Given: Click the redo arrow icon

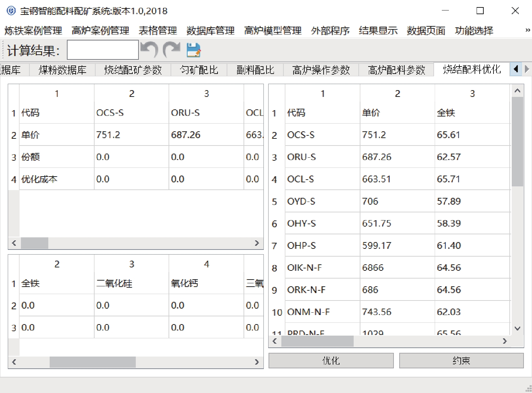Looking at the screenshot, I should tap(172, 50).
